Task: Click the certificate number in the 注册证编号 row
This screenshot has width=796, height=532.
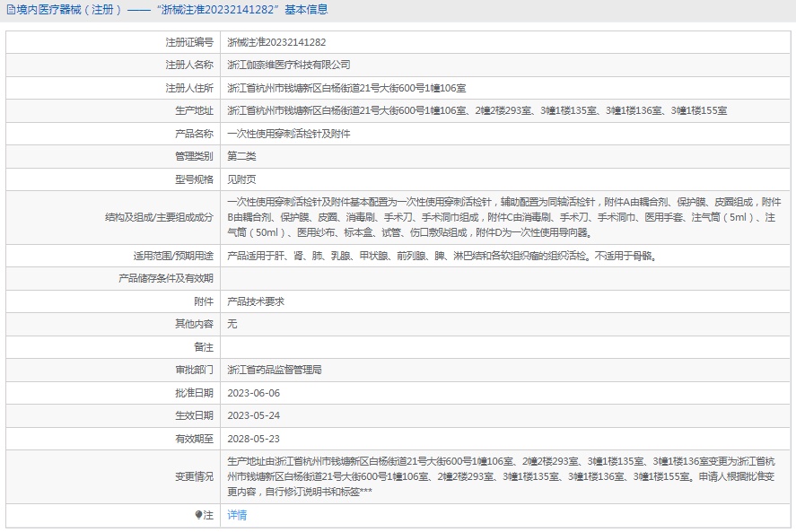Action: pos(276,42)
